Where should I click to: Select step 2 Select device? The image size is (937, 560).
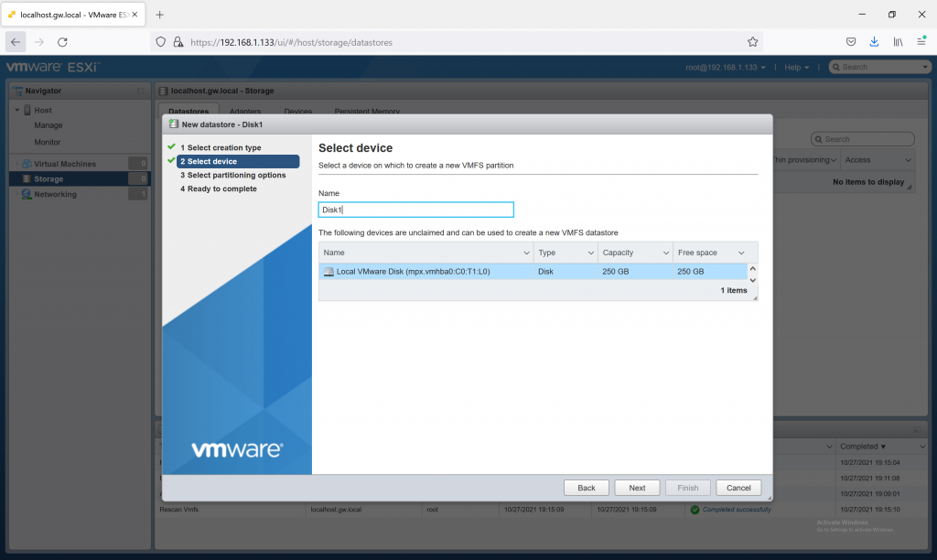238,161
